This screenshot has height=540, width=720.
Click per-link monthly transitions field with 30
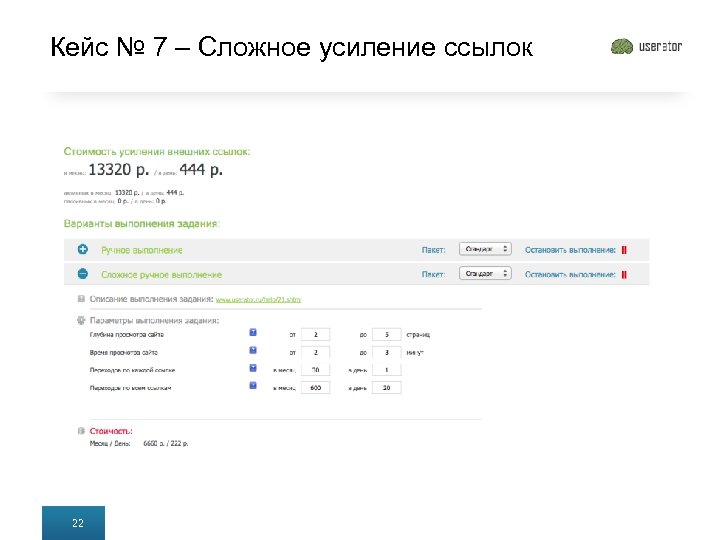[315, 370]
